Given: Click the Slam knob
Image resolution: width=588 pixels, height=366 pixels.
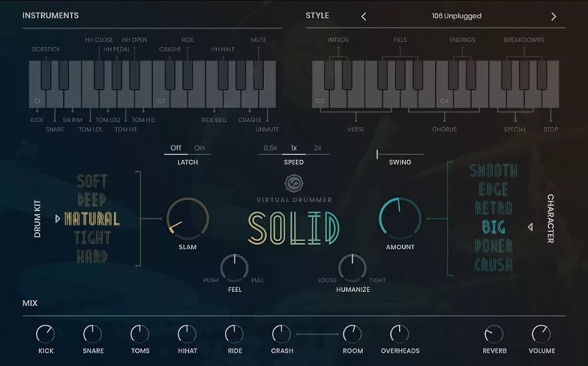Looking at the screenshot, I should coord(187,218).
